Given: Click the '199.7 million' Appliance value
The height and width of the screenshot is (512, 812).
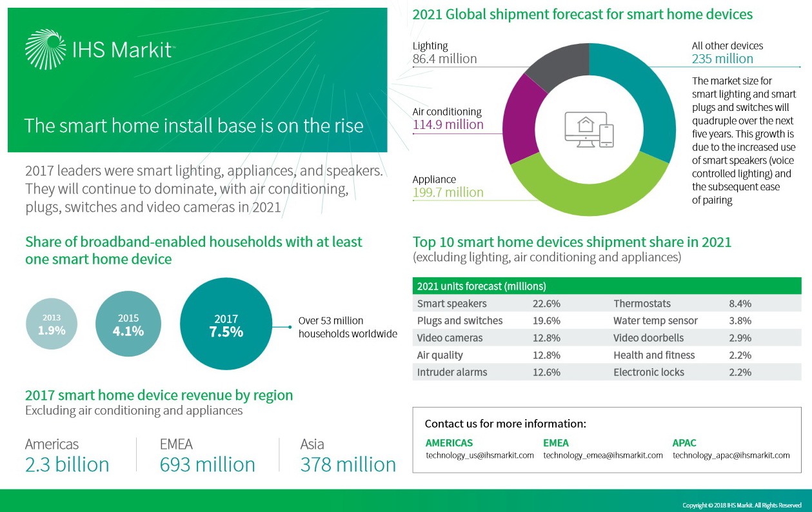Looking at the screenshot, I should pyautogui.click(x=448, y=192).
